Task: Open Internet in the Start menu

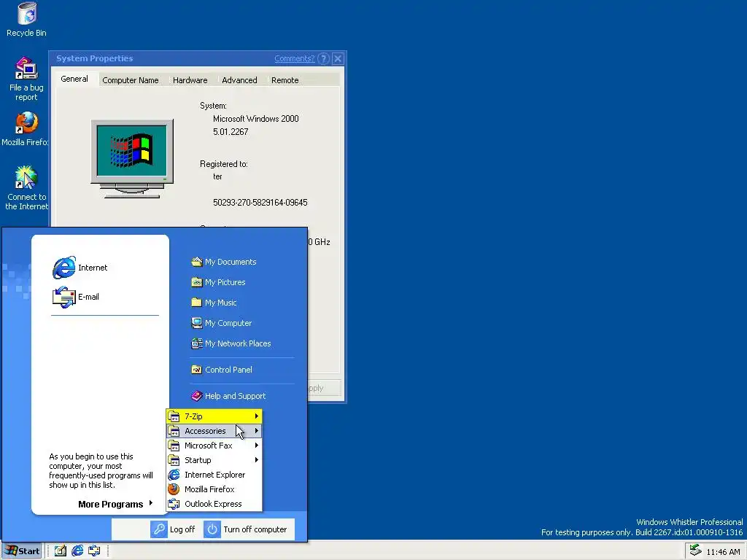Action: (80, 268)
